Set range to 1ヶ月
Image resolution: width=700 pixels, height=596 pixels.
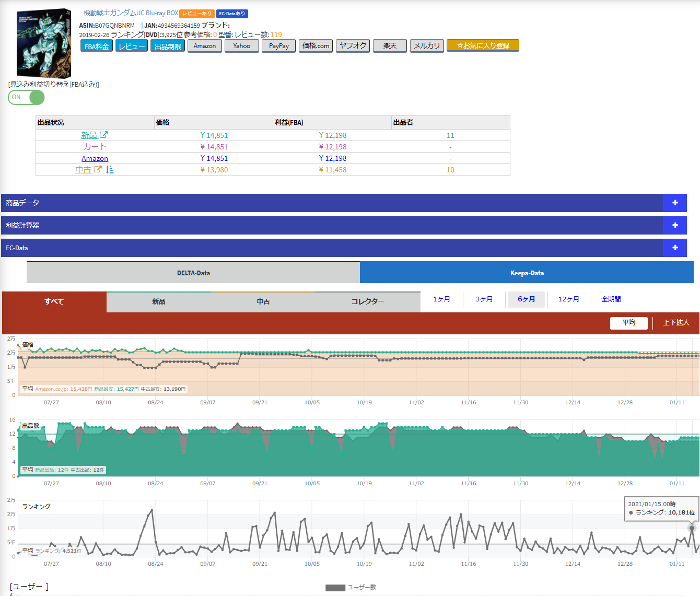click(x=441, y=299)
